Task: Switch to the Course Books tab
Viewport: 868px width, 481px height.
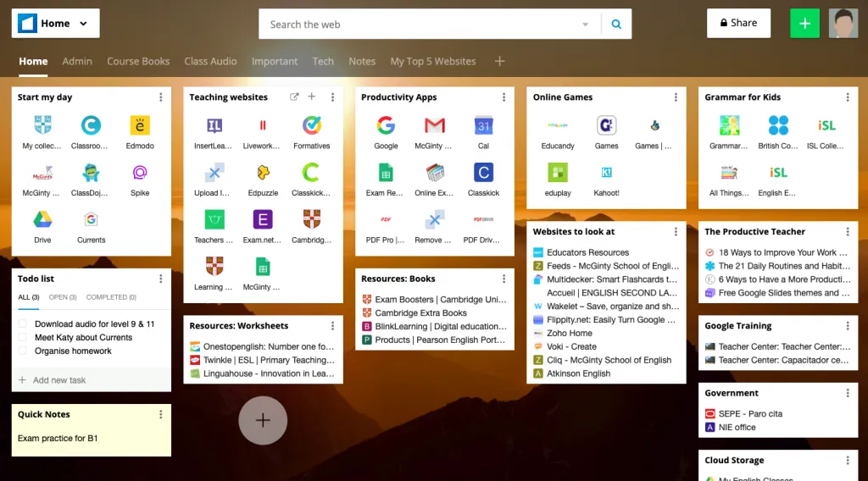Action: click(138, 61)
